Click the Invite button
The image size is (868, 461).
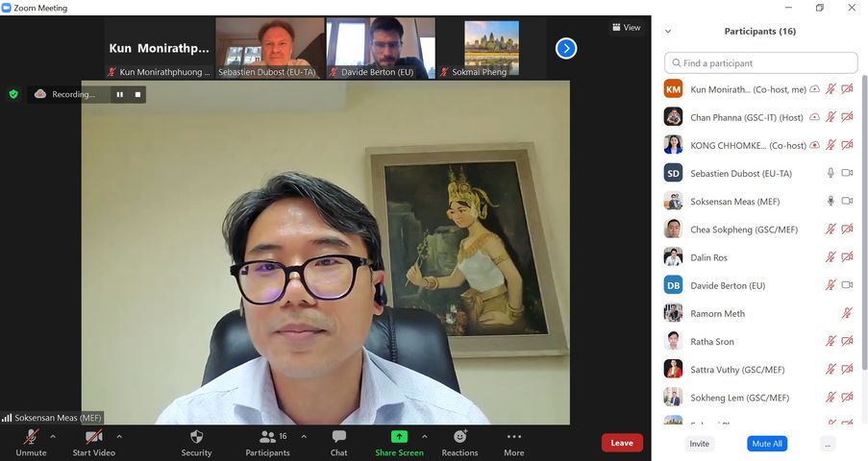click(x=699, y=444)
